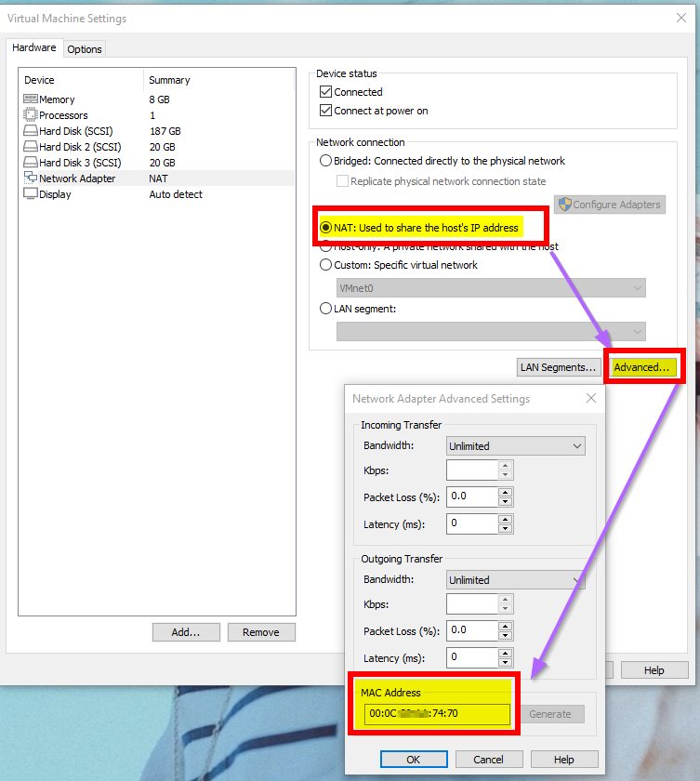
Task: Click the Hard Disk 3 (SCSI) icon
Action: [31, 163]
